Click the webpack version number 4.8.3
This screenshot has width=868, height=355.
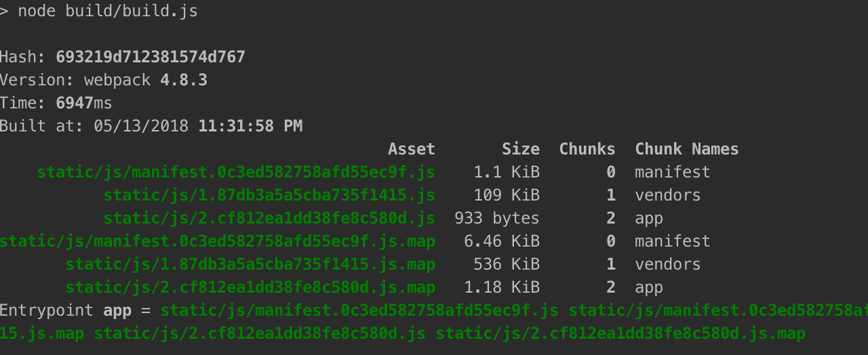coord(183,80)
